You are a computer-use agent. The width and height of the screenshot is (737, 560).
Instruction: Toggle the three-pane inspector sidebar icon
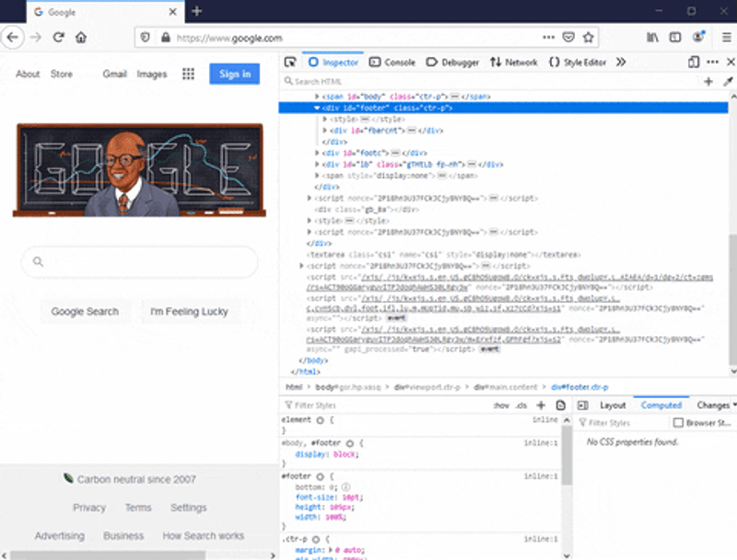tap(583, 405)
